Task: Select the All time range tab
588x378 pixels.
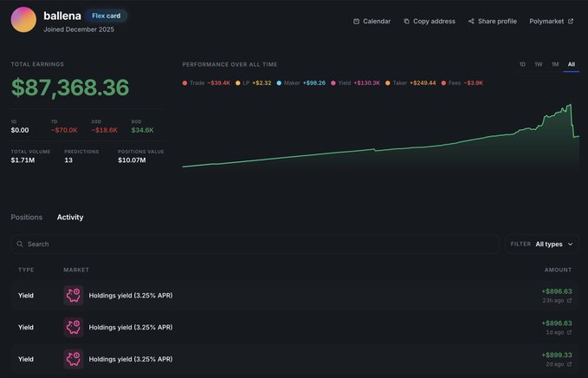Action: (572, 64)
